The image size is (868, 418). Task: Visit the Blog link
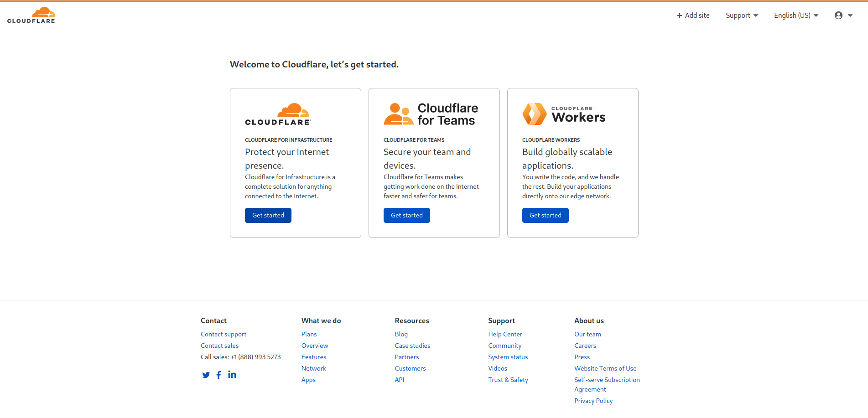click(401, 334)
